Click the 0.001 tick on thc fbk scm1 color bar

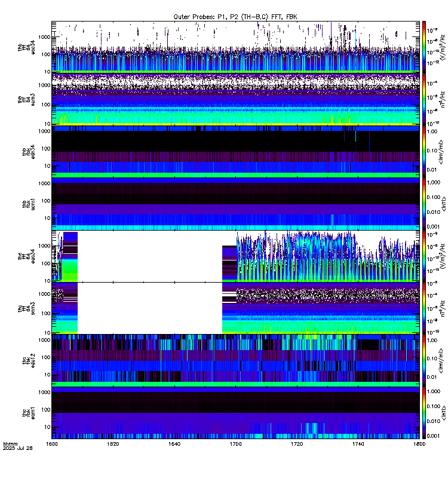(x=434, y=436)
